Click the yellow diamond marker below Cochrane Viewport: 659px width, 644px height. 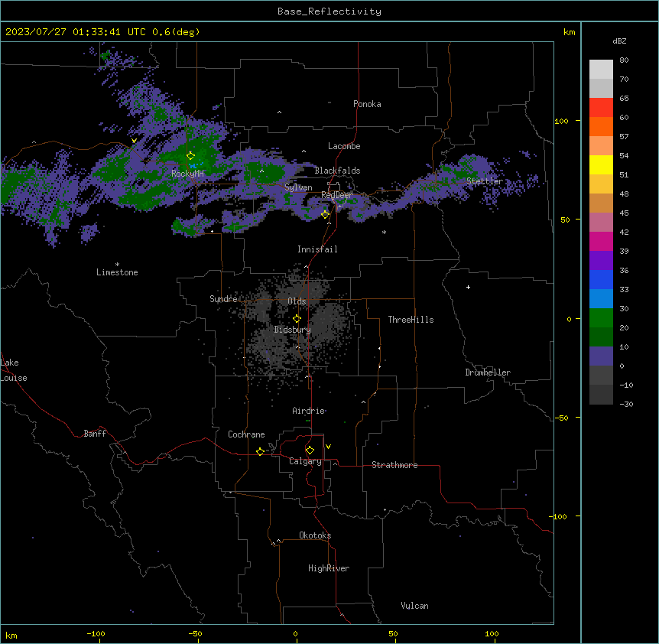260,451
